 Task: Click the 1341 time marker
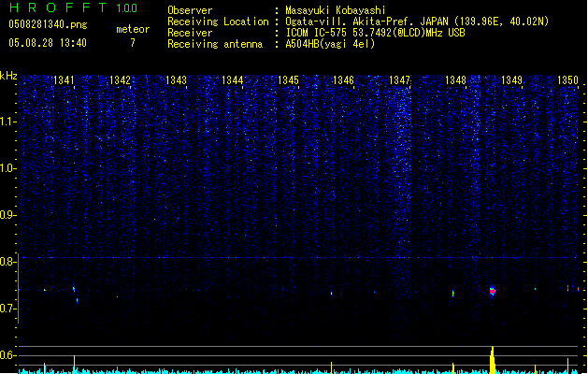pos(64,79)
